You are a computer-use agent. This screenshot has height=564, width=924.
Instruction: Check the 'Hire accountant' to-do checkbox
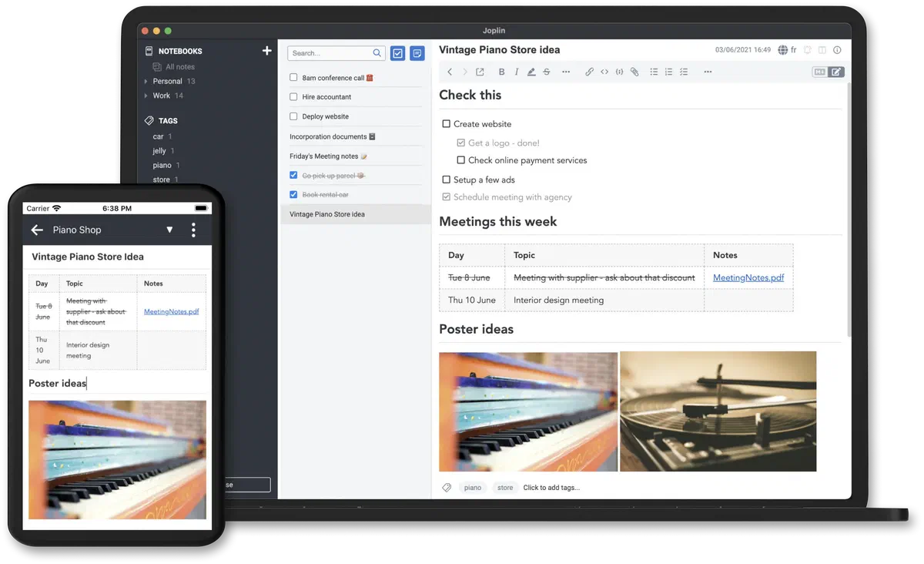pyautogui.click(x=293, y=97)
